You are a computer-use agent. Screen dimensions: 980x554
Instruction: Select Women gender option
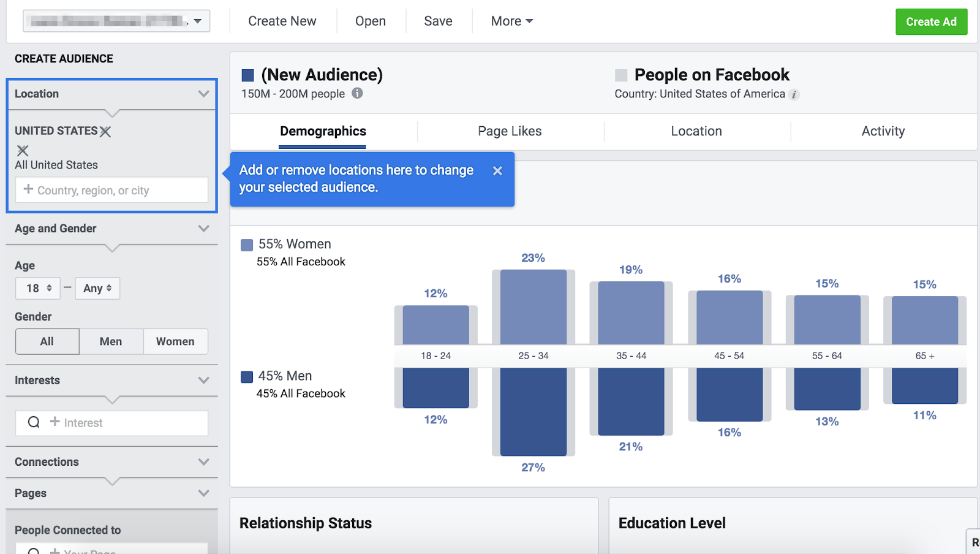(x=175, y=341)
